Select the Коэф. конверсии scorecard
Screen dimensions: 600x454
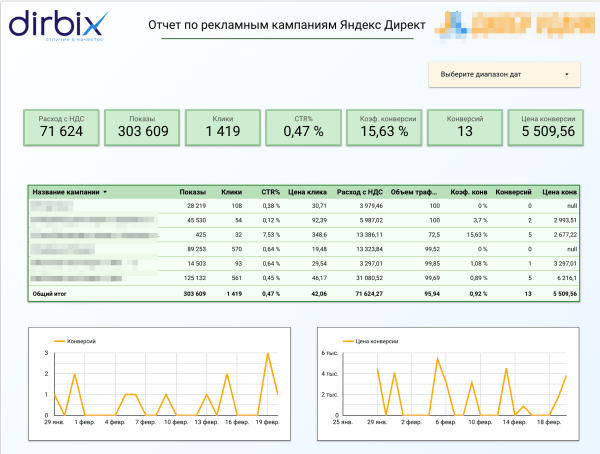384,125
